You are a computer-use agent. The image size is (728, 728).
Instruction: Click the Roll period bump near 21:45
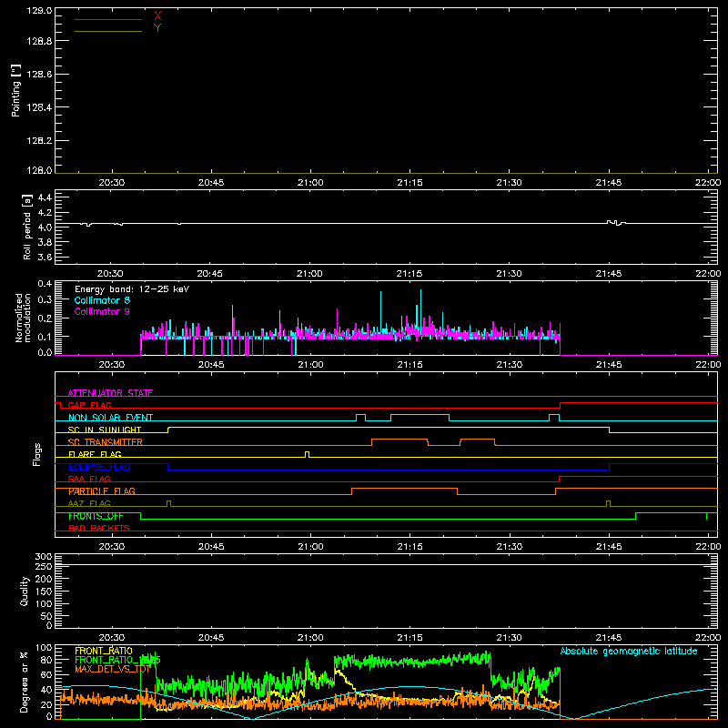pyautogui.click(x=616, y=223)
